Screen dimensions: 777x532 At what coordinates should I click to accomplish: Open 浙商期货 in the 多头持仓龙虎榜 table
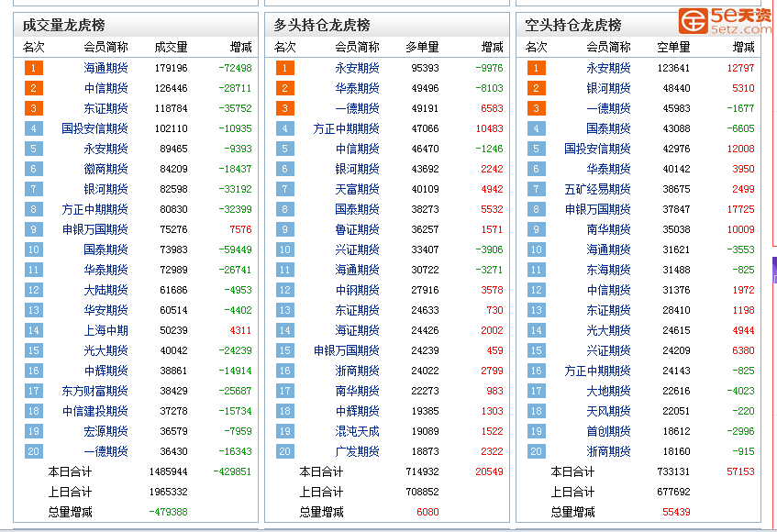357,371
